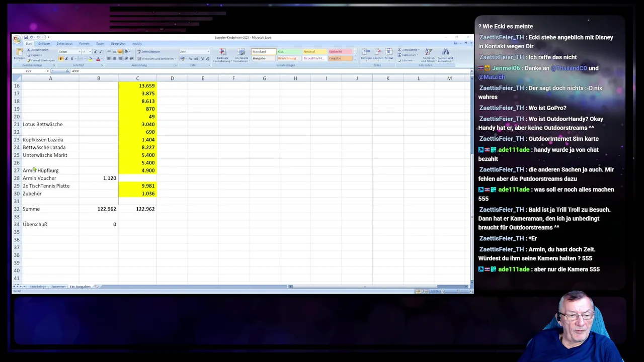Center cell text horizontally
The image size is (644, 362).
pyautogui.click(x=114, y=59)
